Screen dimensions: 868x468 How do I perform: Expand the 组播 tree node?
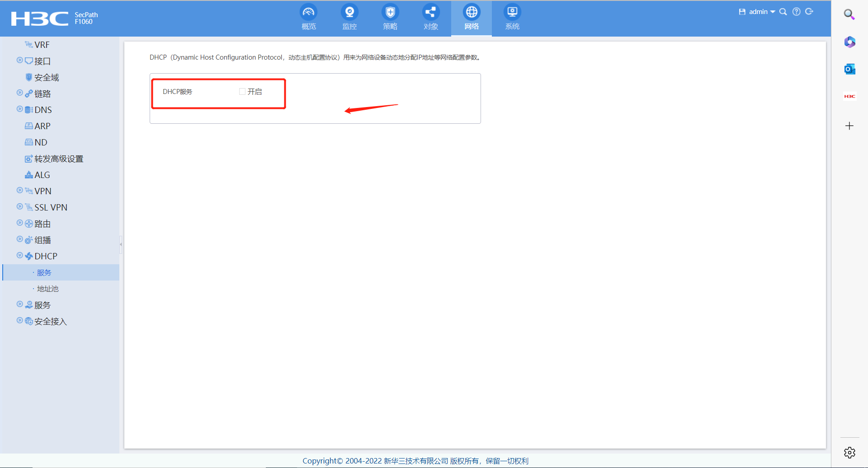coord(19,239)
